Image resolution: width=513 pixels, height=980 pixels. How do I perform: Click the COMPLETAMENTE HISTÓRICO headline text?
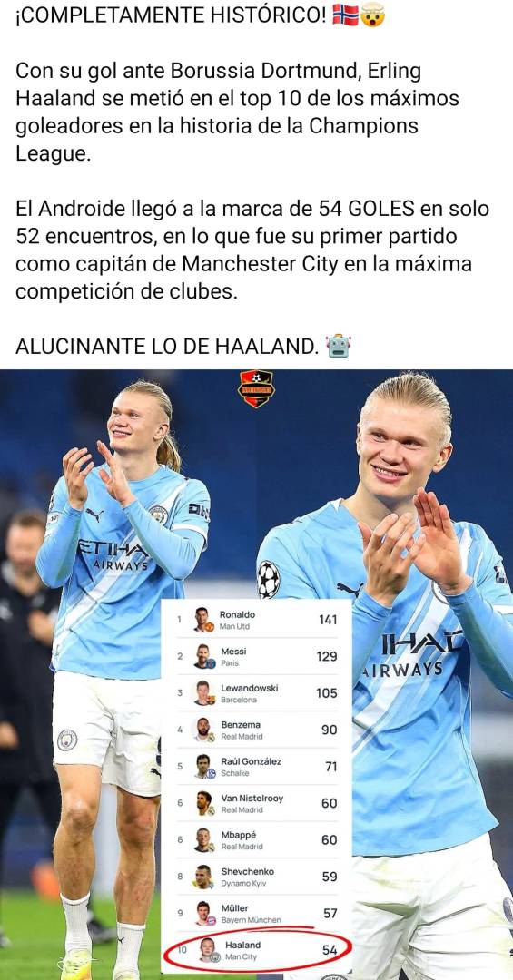172,15
